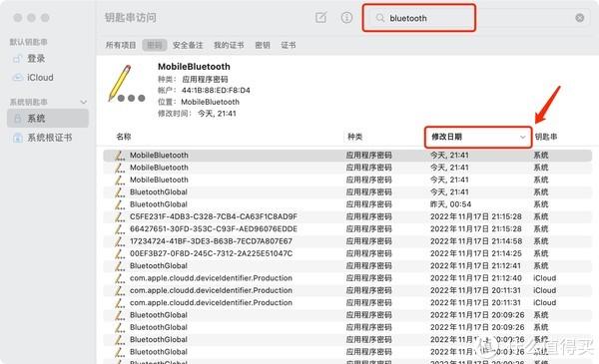The width and height of the screenshot is (599, 364).
Task: Select 系统 keychain in sidebar
Action: click(48, 119)
